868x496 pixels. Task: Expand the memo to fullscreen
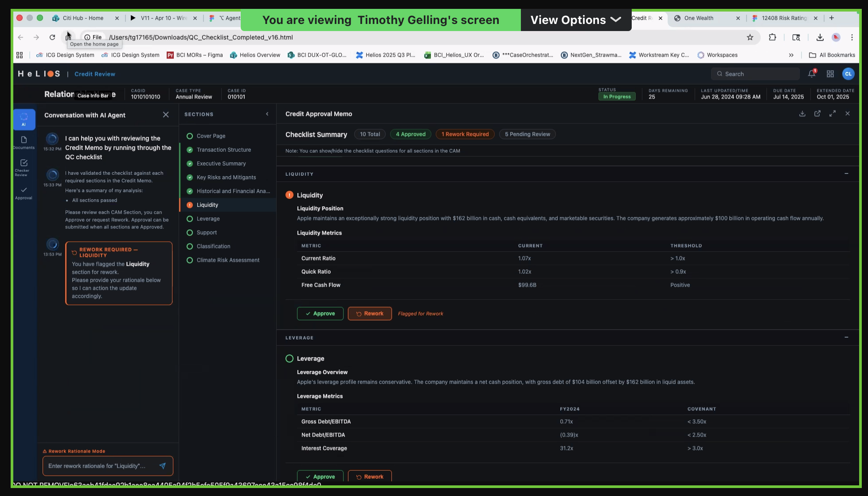click(833, 114)
